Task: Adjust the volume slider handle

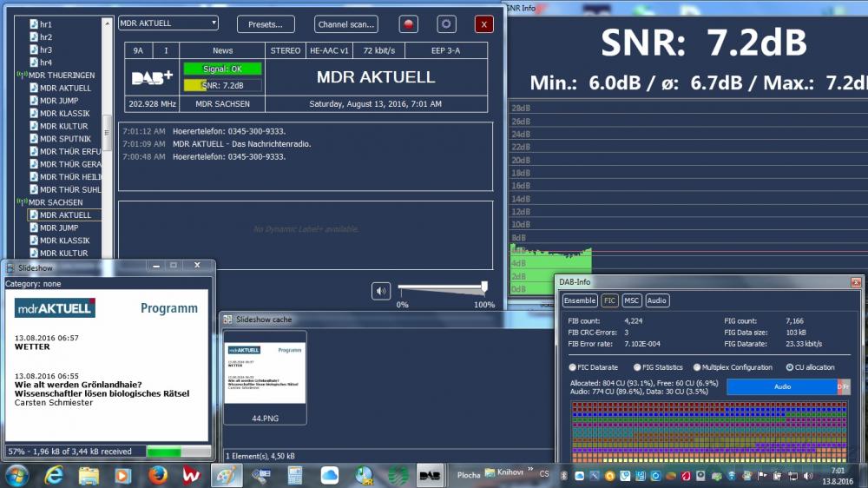Action: (484, 287)
